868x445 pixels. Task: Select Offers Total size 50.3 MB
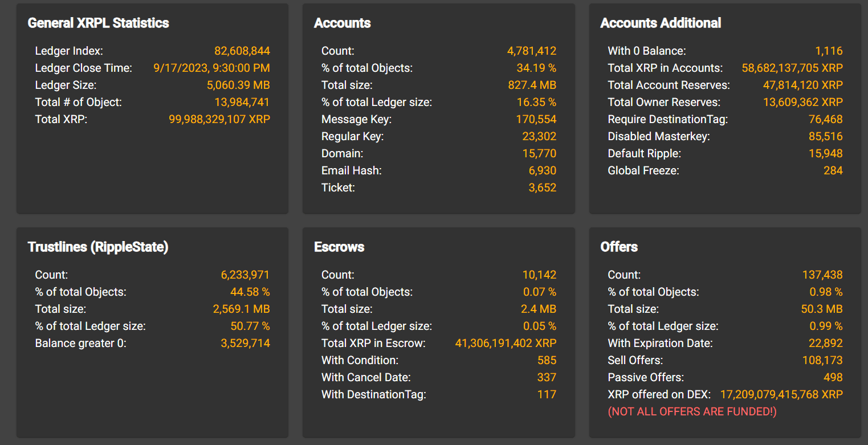(x=822, y=309)
